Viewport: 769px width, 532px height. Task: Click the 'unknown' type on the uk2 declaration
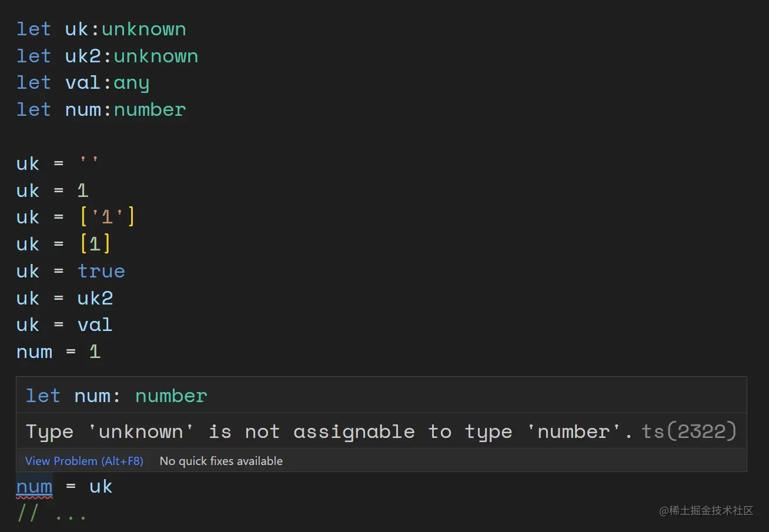coord(156,56)
